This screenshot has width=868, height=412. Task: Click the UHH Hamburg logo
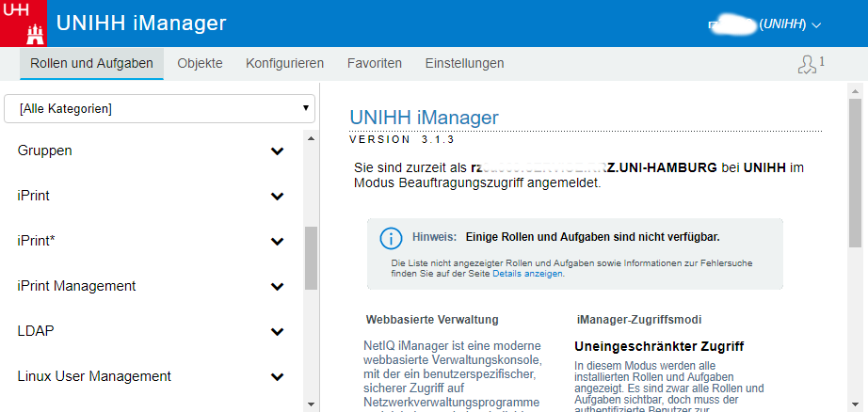point(24,24)
